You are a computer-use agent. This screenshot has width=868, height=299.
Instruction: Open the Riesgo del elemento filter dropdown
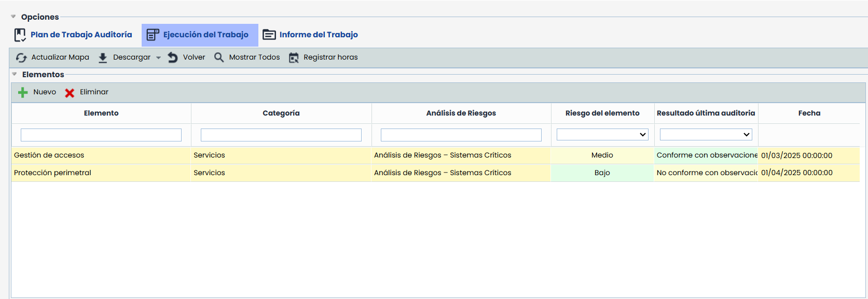pos(602,135)
